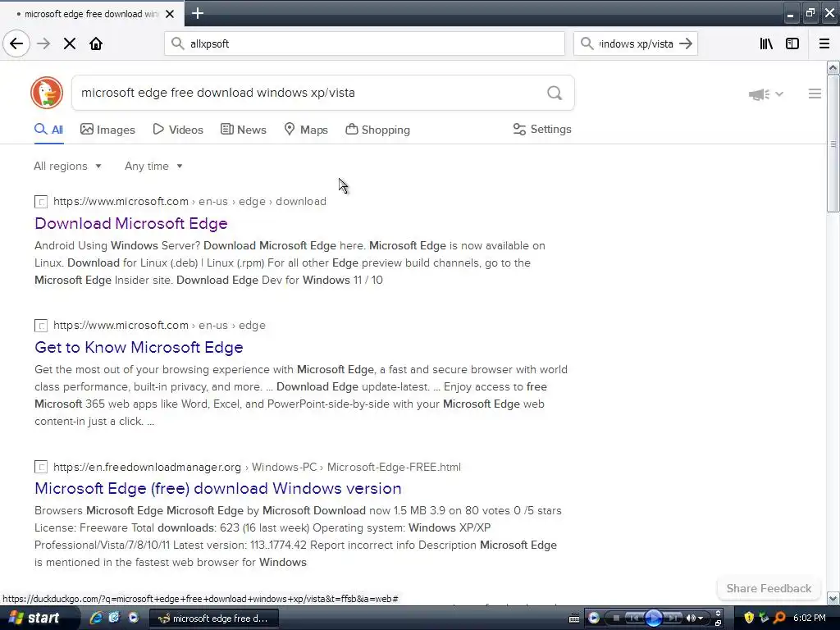Click the media toolbar previous track button
The width and height of the screenshot is (840, 630).
635,619
